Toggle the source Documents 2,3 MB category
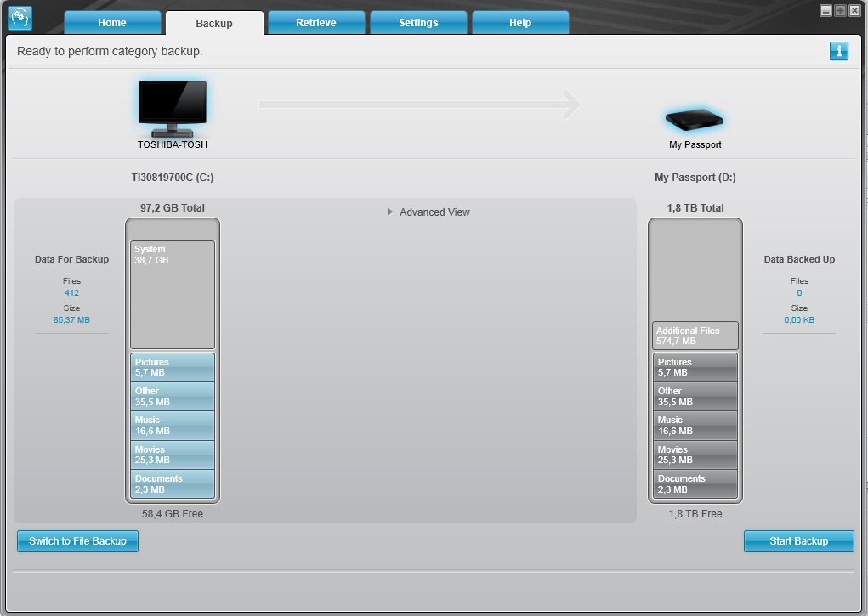868x616 pixels. pos(173,483)
